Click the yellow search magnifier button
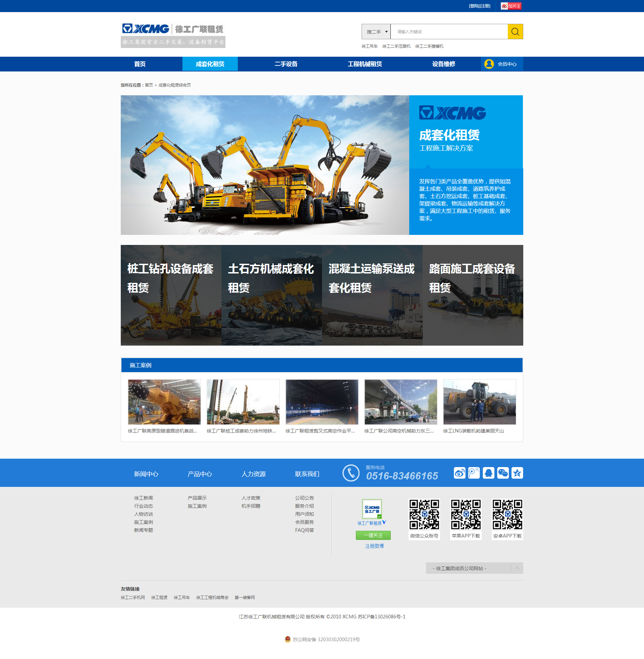The height and width of the screenshot is (659, 644). 515,32
